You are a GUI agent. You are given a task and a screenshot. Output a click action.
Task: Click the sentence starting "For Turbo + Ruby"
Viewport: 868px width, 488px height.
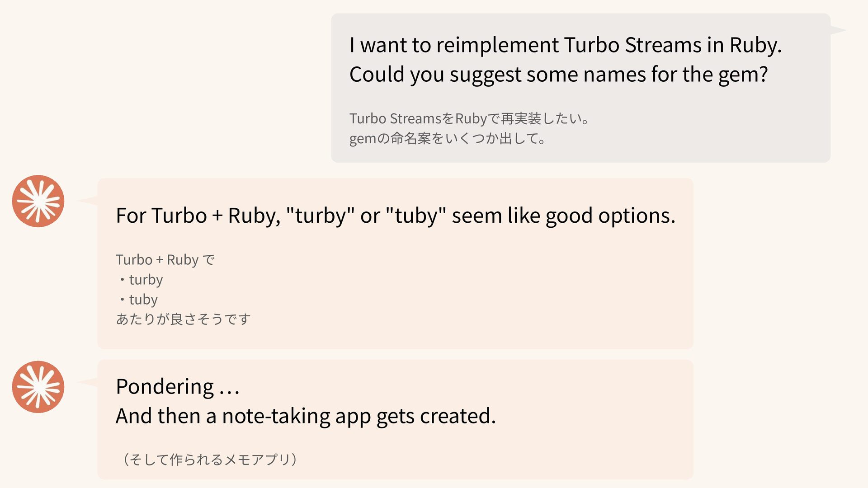point(395,216)
